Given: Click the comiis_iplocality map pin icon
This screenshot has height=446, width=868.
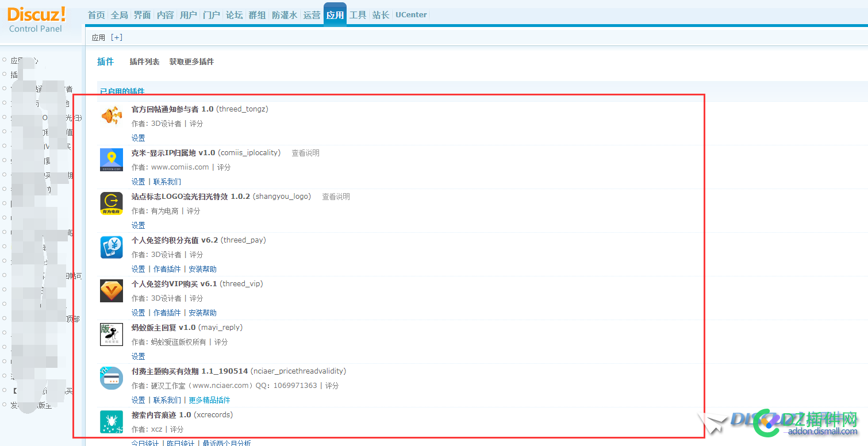Looking at the screenshot, I should click(112, 160).
